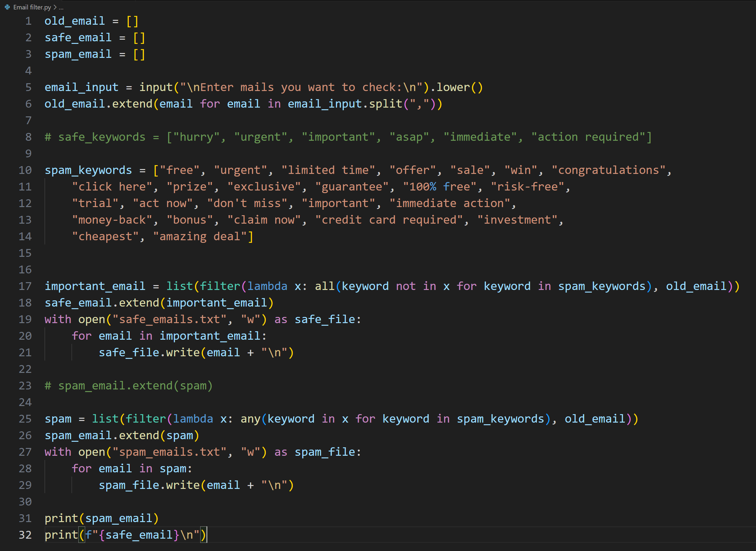Click the print(spam_email) statement
The image size is (756, 551).
pyautogui.click(x=101, y=518)
